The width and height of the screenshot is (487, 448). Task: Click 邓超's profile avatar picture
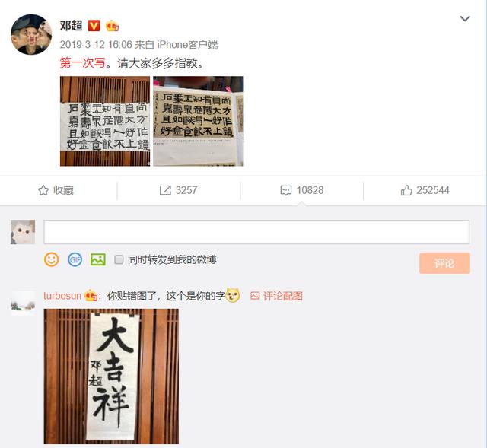[x=31, y=34]
